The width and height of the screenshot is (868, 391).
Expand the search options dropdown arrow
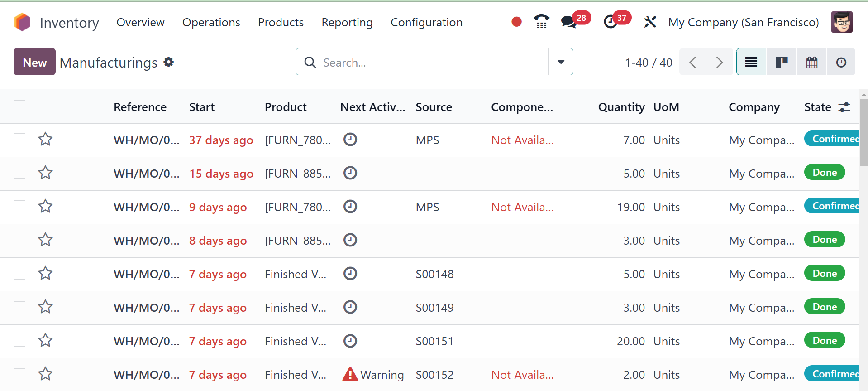(x=561, y=62)
